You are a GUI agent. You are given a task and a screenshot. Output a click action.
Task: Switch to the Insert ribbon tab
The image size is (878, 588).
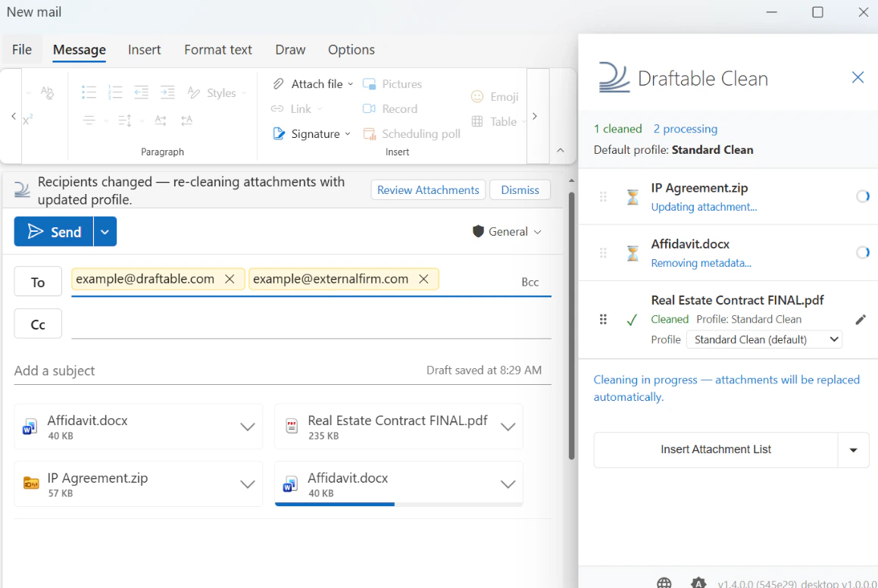pyautogui.click(x=144, y=50)
